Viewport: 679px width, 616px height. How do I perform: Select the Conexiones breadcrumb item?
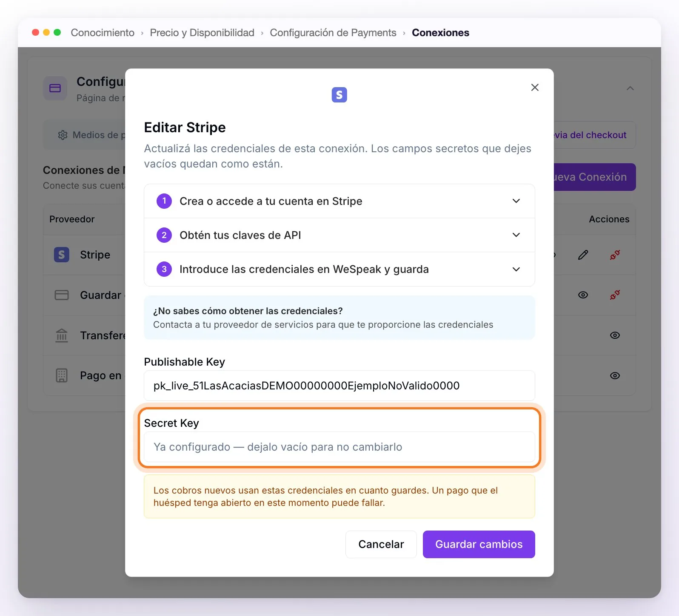[x=440, y=33]
